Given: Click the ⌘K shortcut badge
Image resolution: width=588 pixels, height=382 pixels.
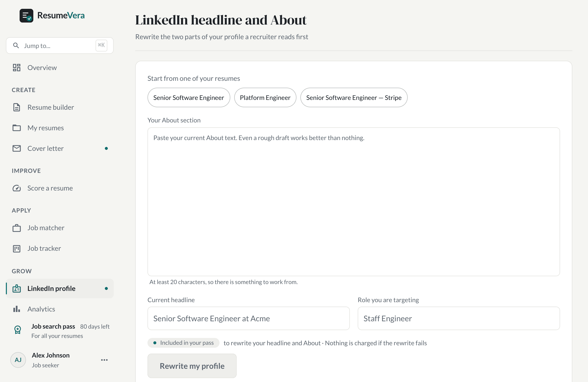Looking at the screenshot, I should click(x=101, y=46).
